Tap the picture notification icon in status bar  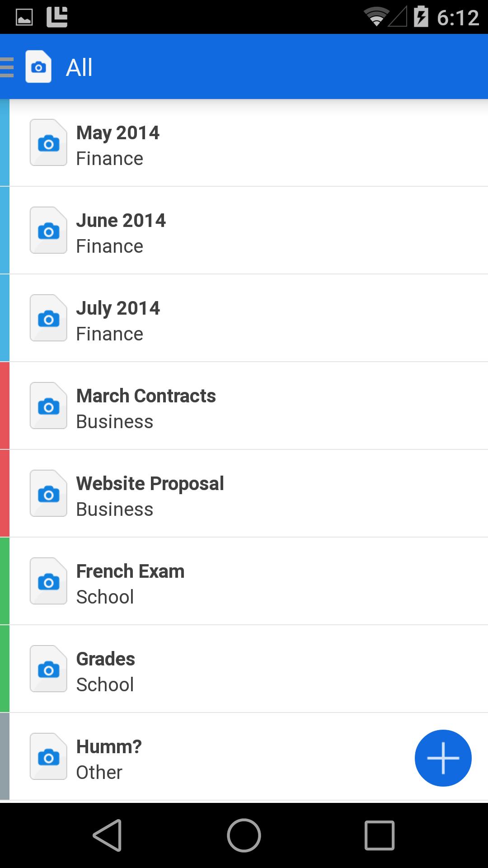click(24, 18)
